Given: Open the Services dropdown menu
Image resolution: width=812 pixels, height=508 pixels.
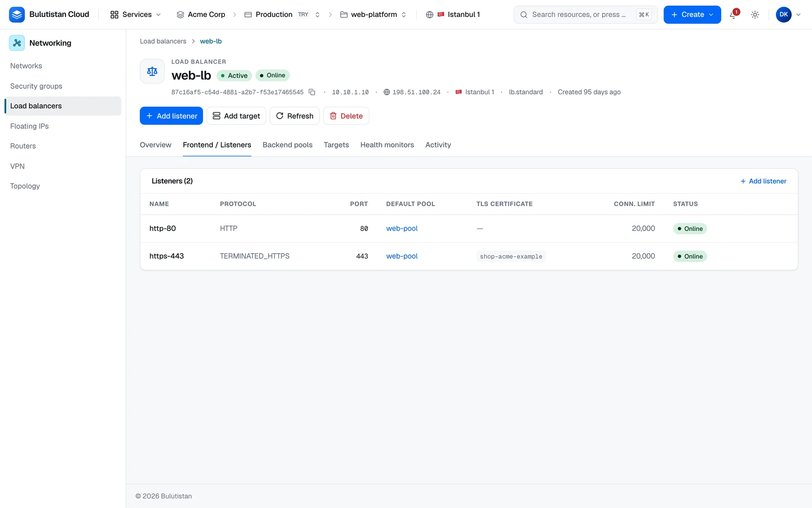Looking at the screenshot, I should pos(136,14).
